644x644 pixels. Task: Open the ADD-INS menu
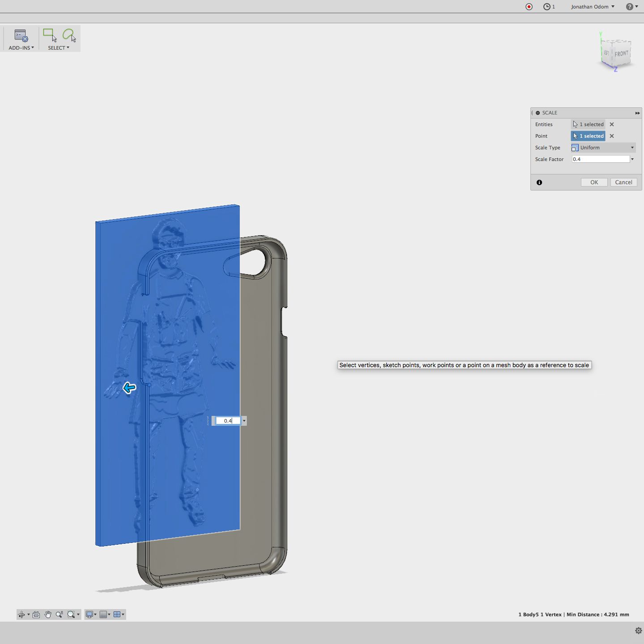(x=20, y=48)
